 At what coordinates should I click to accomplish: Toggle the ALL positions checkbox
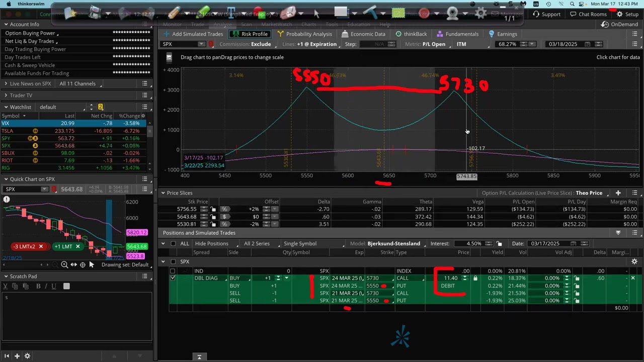pos(173,243)
